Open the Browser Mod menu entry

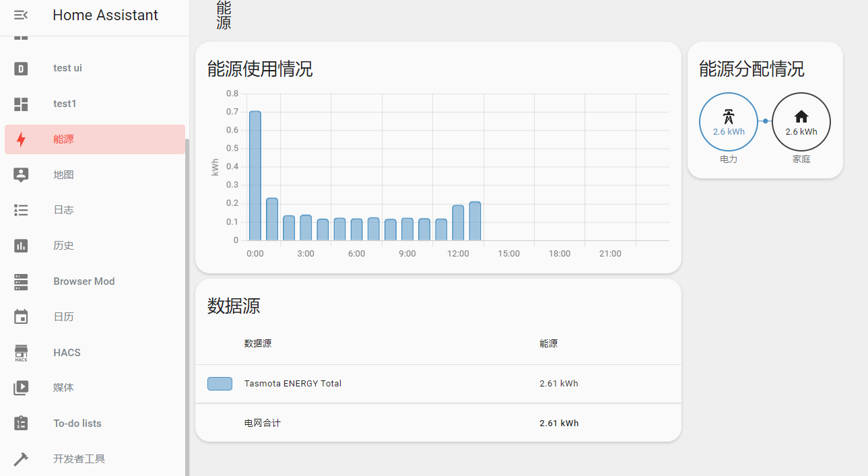[84, 281]
